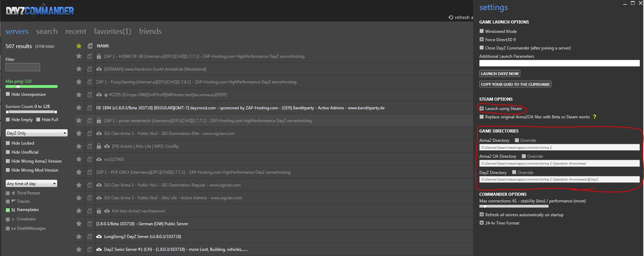Click the Additional Launch Parameters field
644x256 pixels.
559,63
